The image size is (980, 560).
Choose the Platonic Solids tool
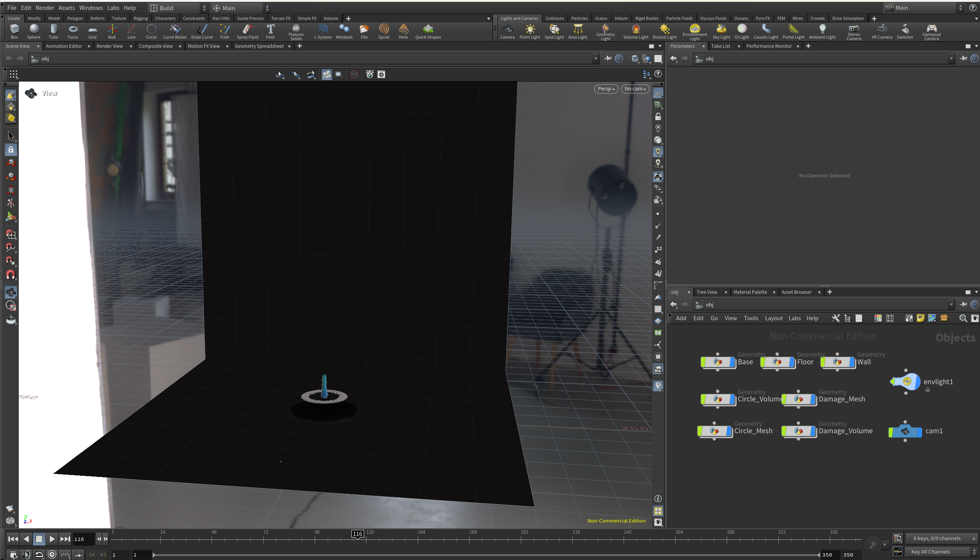click(x=296, y=32)
